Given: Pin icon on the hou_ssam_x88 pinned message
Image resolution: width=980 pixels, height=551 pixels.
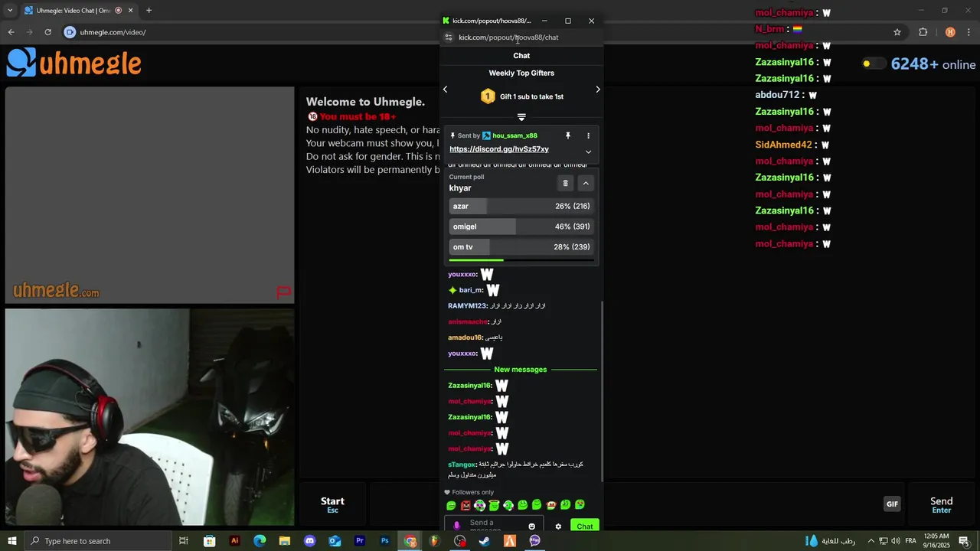Looking at the screenshot, I should click(568, 135).
